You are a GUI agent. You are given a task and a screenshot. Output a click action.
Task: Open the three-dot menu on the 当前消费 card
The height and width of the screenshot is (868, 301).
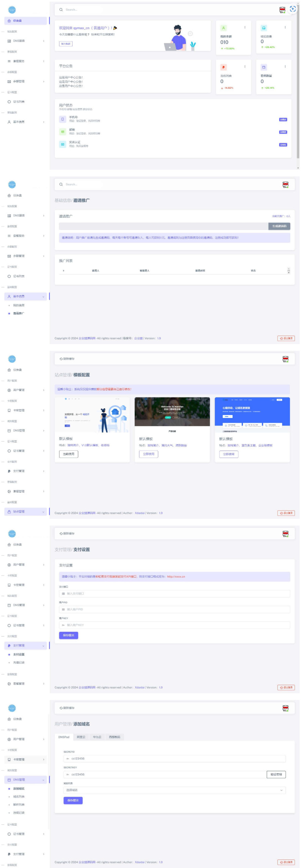pyautogui.click(x=245, y=67)
